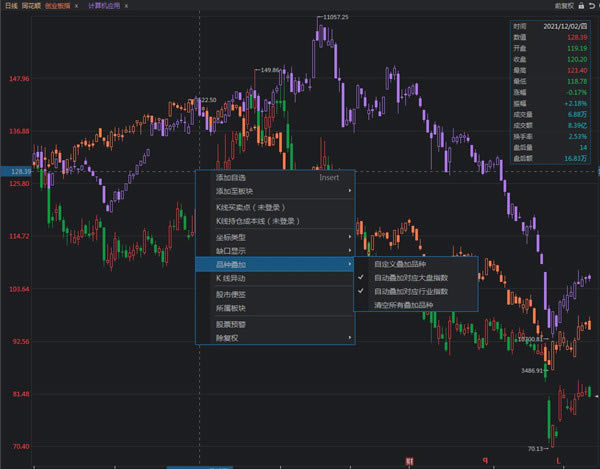
Task: Uncheck 自动叠加对应行业指数
Action: 411,291
